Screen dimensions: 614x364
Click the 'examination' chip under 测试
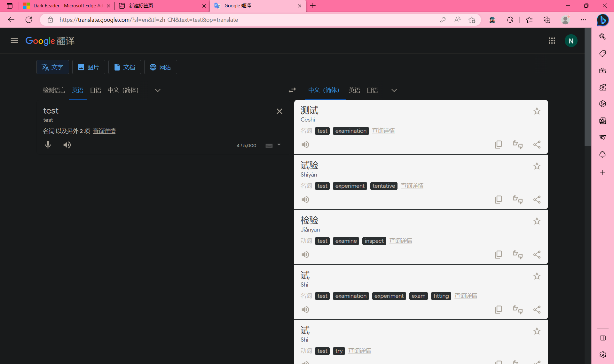tap(351, 131)
